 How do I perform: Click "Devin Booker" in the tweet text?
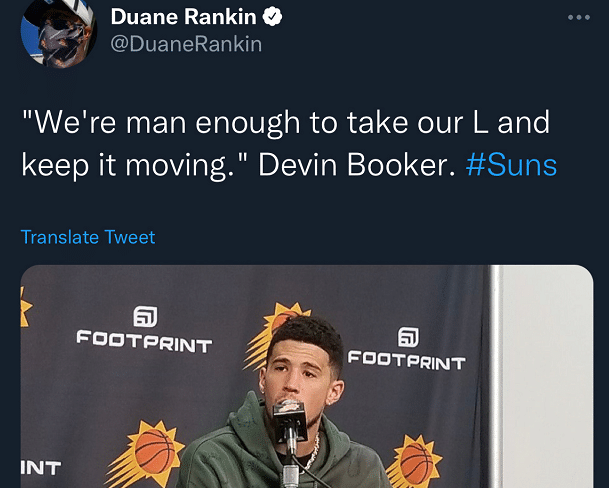coord(349,165)
